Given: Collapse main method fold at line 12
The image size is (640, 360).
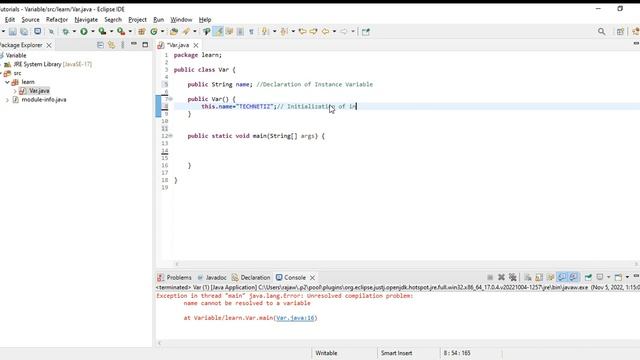Looking at the screenshot, I should pyautogui.click(x=171, y=136).
